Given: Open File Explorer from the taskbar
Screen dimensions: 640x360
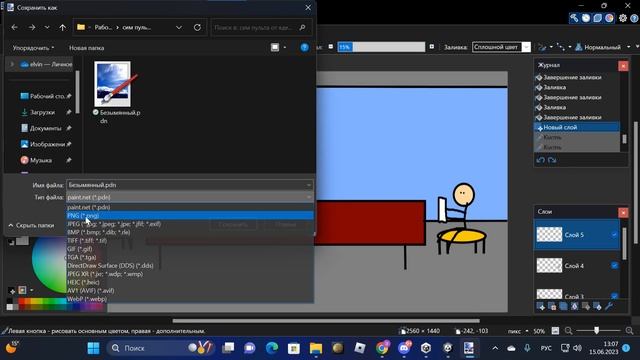Looking at the screenshot, I should click(316, 348).
